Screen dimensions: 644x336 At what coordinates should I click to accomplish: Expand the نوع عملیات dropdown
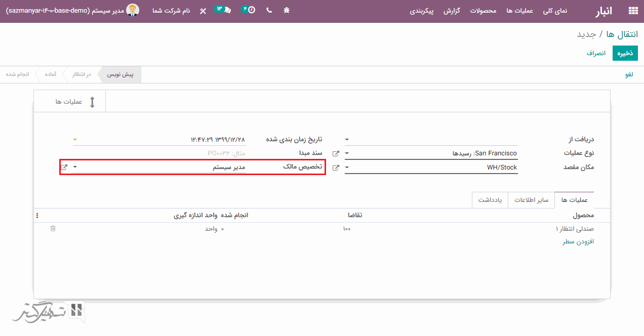tap(347, 153)
